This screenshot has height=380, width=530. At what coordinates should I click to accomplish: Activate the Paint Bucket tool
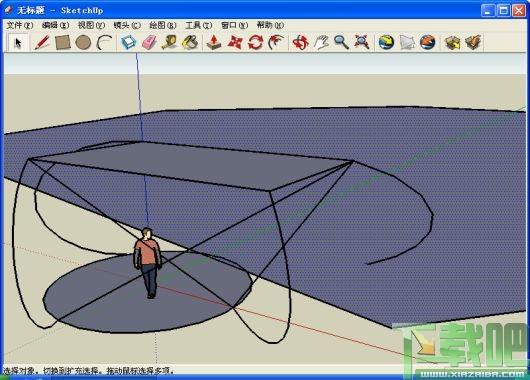[x=190, y=43]
